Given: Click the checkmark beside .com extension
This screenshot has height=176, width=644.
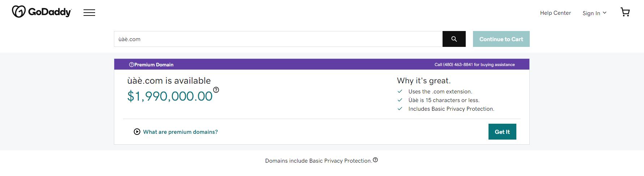Looking at the screenshot, I should [x=400, y=92].
